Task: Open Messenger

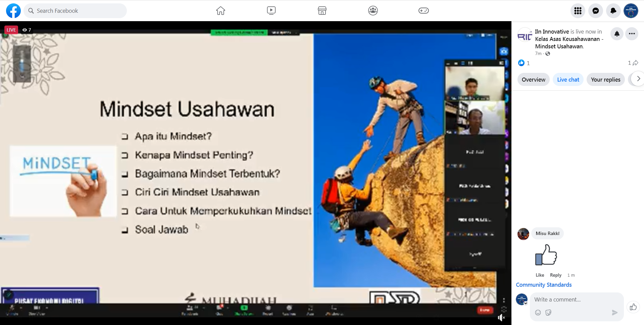Action: click(x=596, y=11)
